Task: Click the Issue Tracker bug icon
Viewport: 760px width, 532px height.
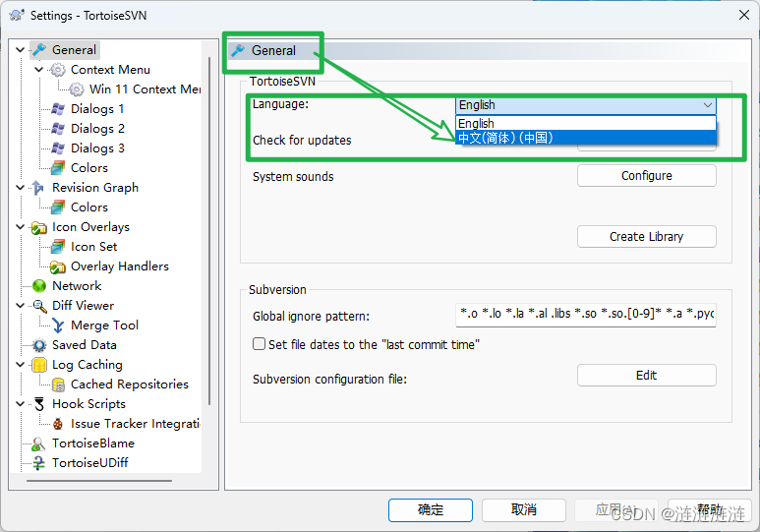Action: pyautogui.click(x=58, y=424)
